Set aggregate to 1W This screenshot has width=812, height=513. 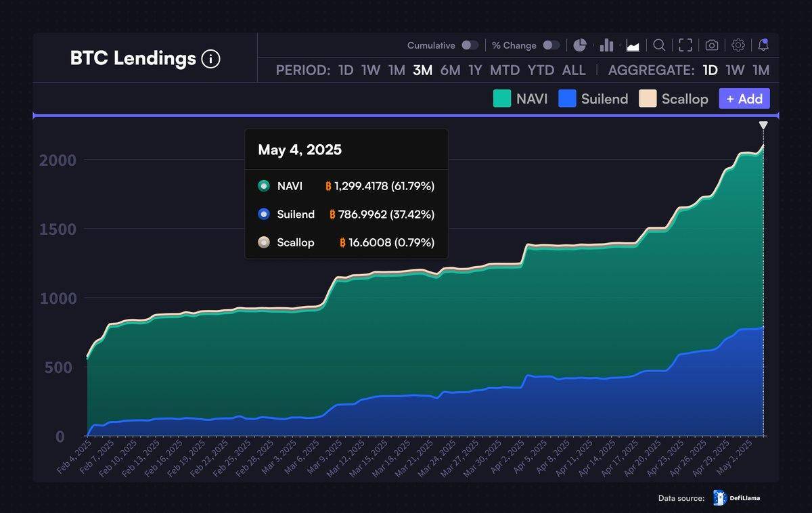pos(735,70)
